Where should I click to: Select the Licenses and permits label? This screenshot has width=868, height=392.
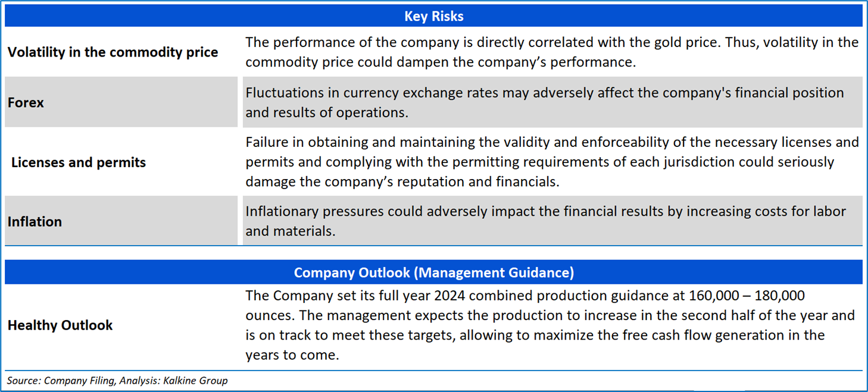pos(79,162)
